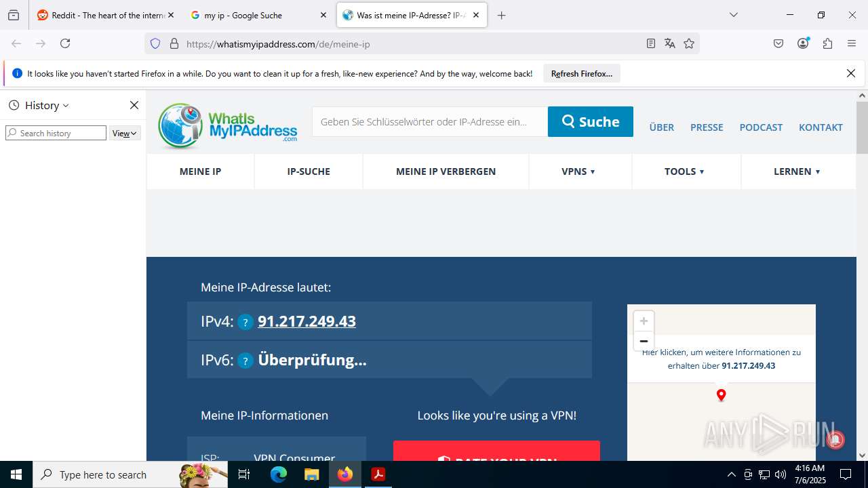Open the Firefox application menu
Viewport: 868px width, 488px height.
[852, 43]
